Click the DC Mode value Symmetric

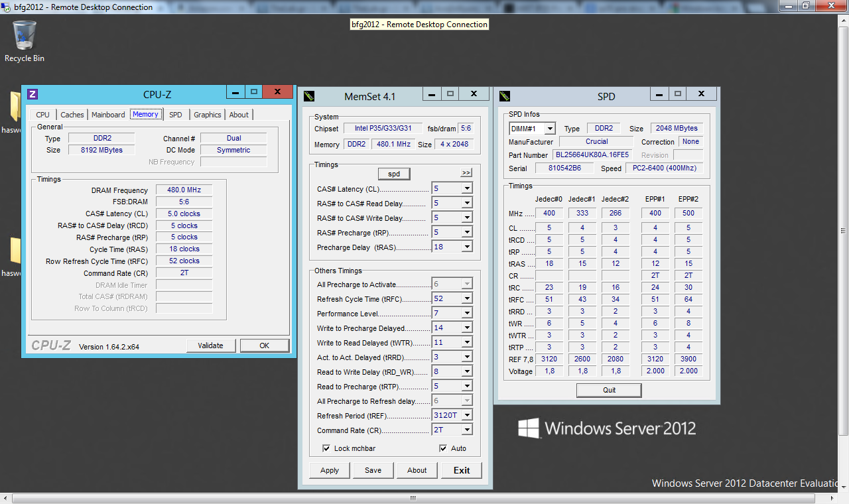(233, 150)
